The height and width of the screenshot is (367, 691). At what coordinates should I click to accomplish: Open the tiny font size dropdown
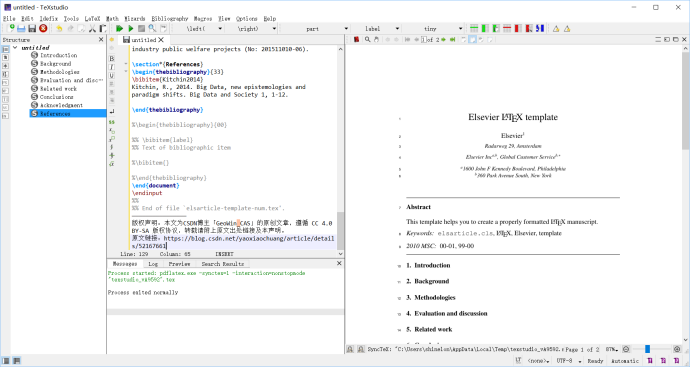click(x=433, y=29)
